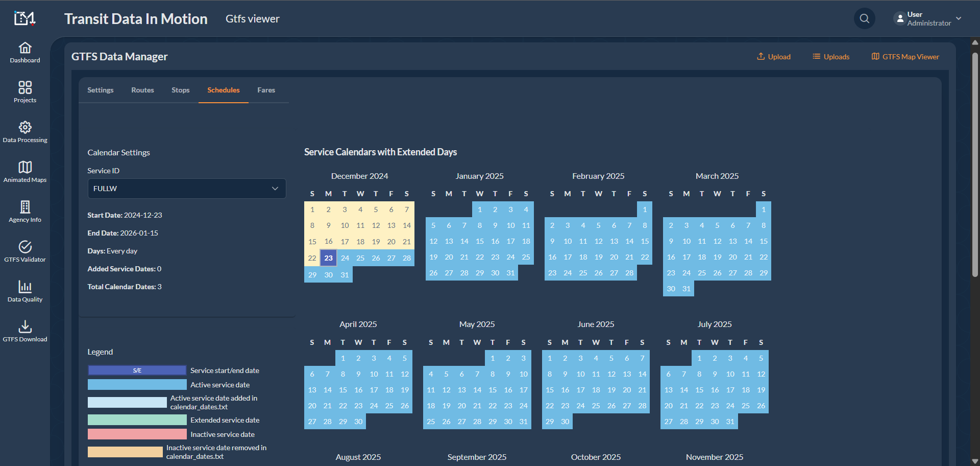Click the Service start/end date legend swatch
The image size is (980, 466).
pyautogui.click(x=137, y=370)
